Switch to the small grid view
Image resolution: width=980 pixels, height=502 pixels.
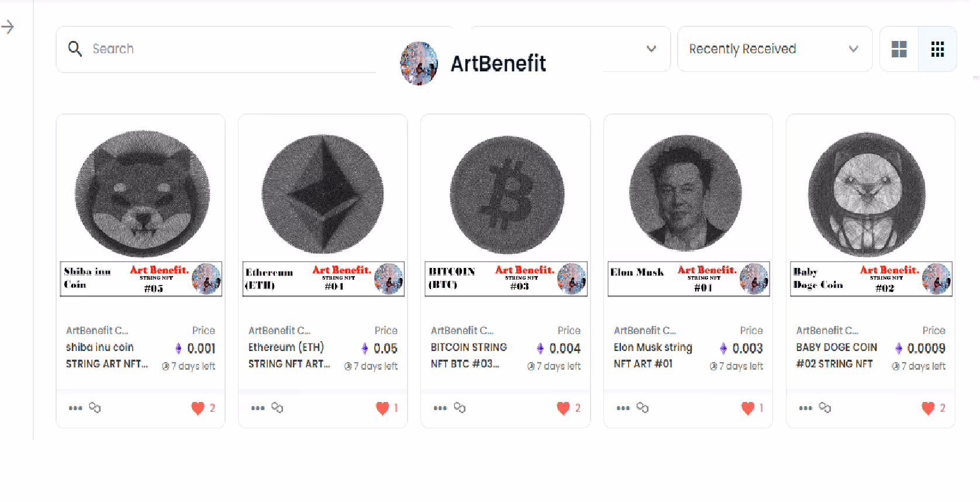click(x=937, y=49)
